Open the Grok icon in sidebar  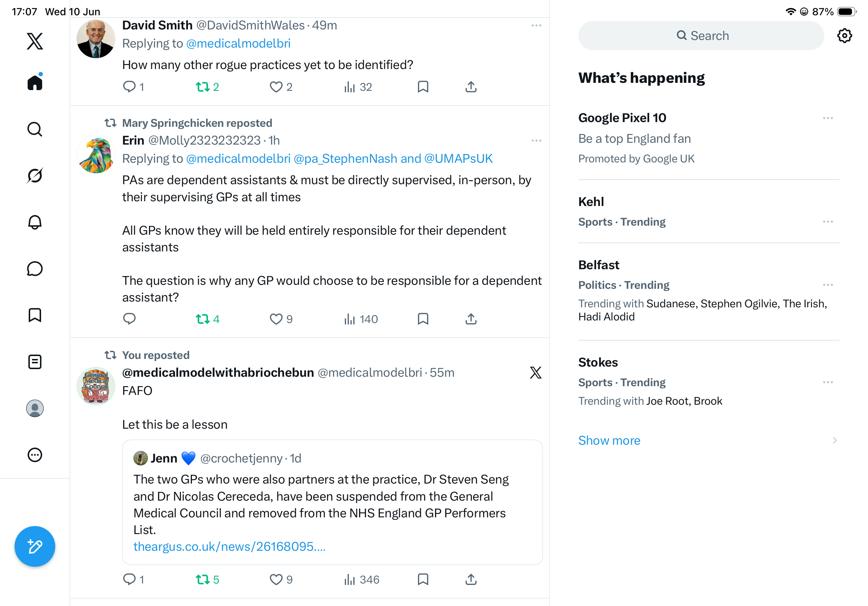pos(35,175)
